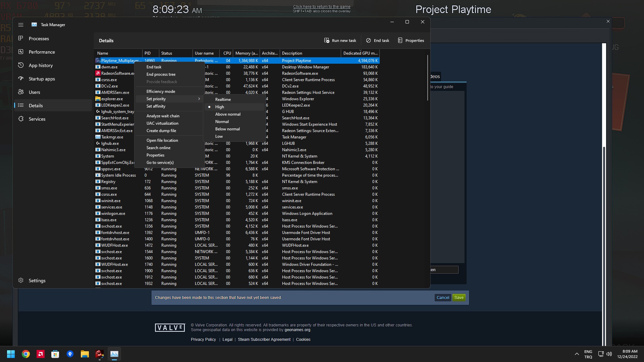The image size is (644, 362).
Task: Open network settings in system tray
Action: 601,354
